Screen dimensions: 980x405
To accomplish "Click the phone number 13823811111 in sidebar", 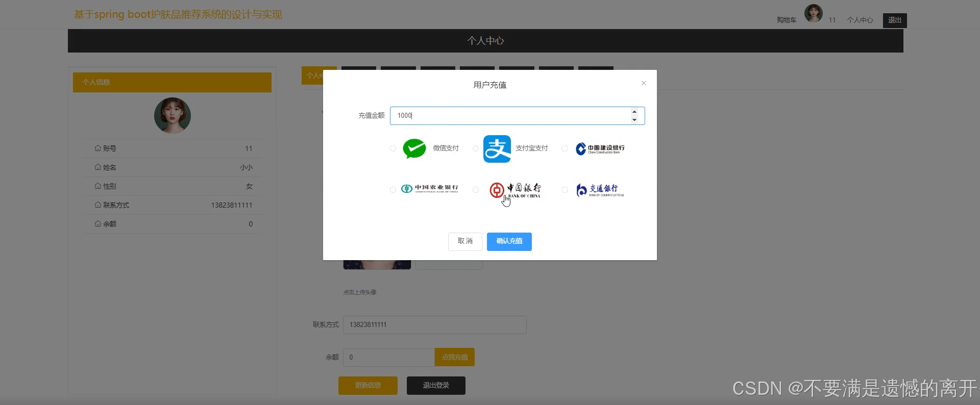I will click(x=232, y=205).
